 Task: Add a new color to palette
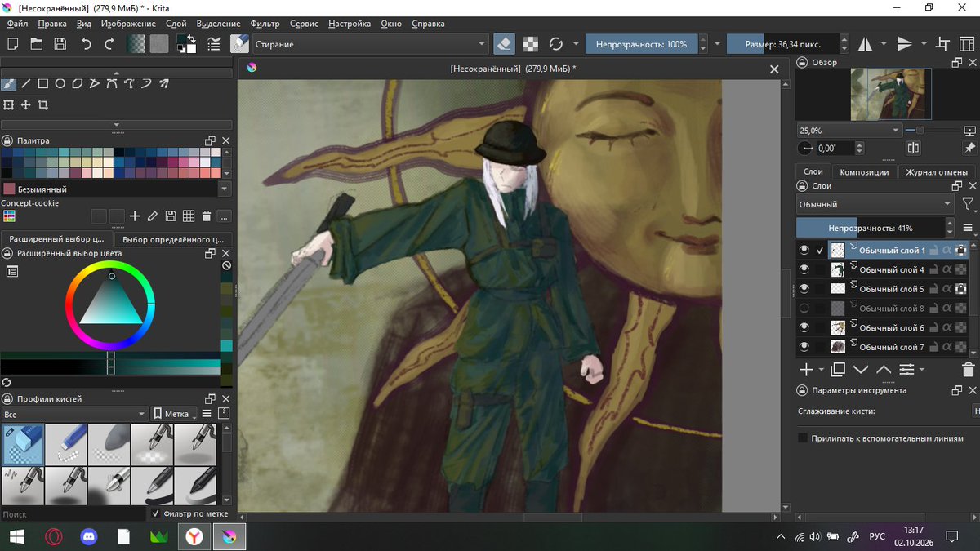coord(135,216)
